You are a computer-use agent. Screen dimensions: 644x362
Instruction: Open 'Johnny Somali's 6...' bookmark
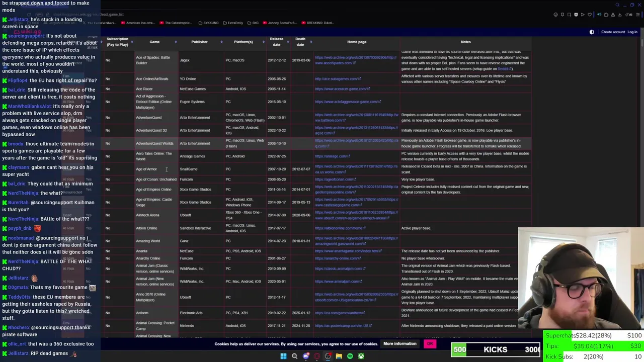[280, 23]
